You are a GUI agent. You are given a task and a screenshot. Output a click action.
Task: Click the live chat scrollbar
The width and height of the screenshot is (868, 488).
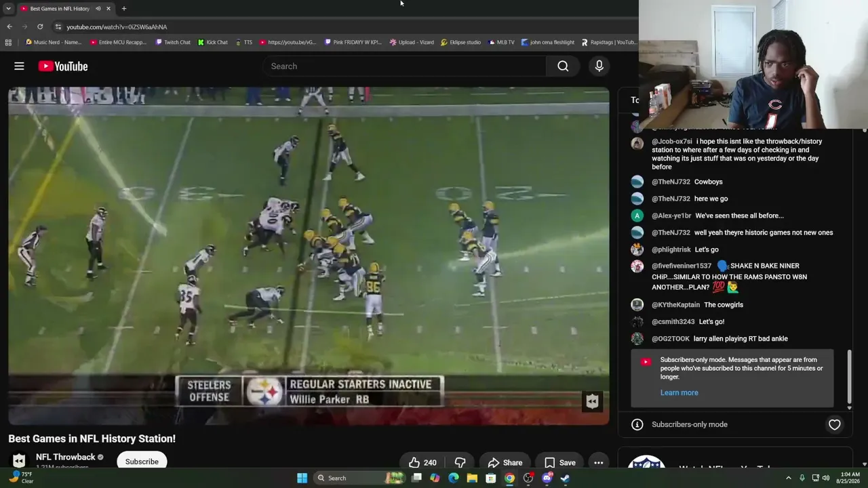(850, 376)
